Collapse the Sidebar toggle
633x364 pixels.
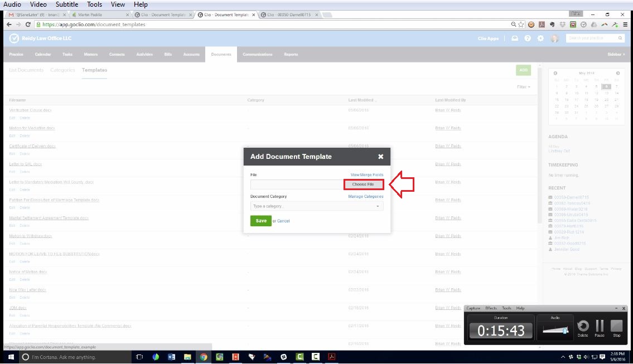coord(616,55)
